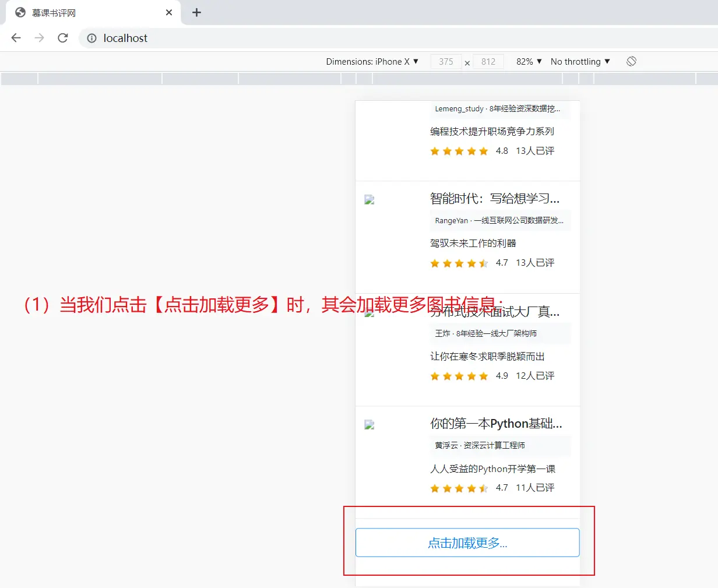Click author tag 黄浮云 · 资深云计算工程师

pos(500,445)
